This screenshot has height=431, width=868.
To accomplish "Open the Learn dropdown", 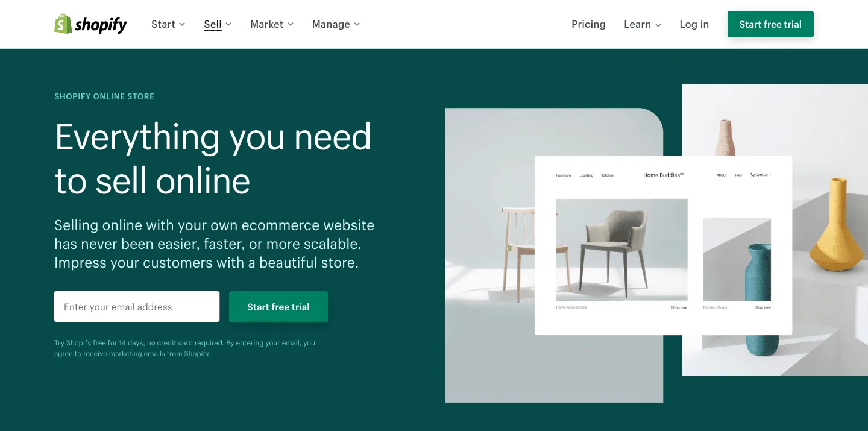I will click(x=643, y=24).
